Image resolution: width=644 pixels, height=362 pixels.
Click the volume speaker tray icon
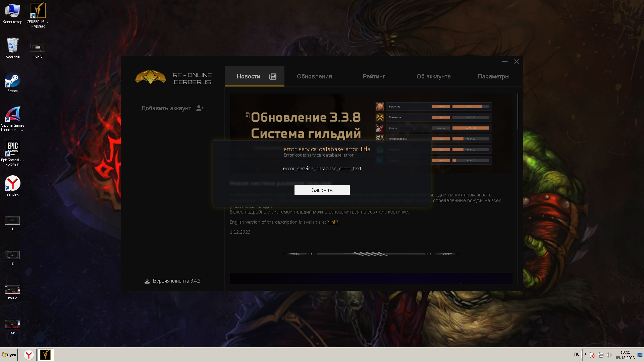(x=609, y=355)
